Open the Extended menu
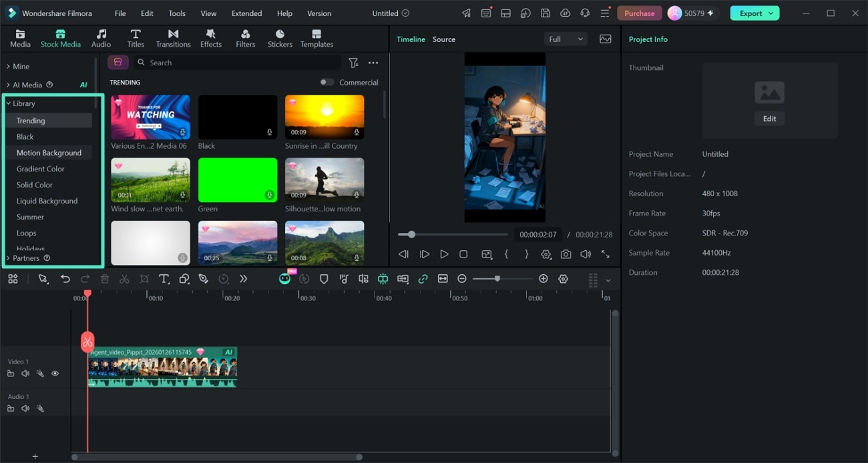 point(246,13)
